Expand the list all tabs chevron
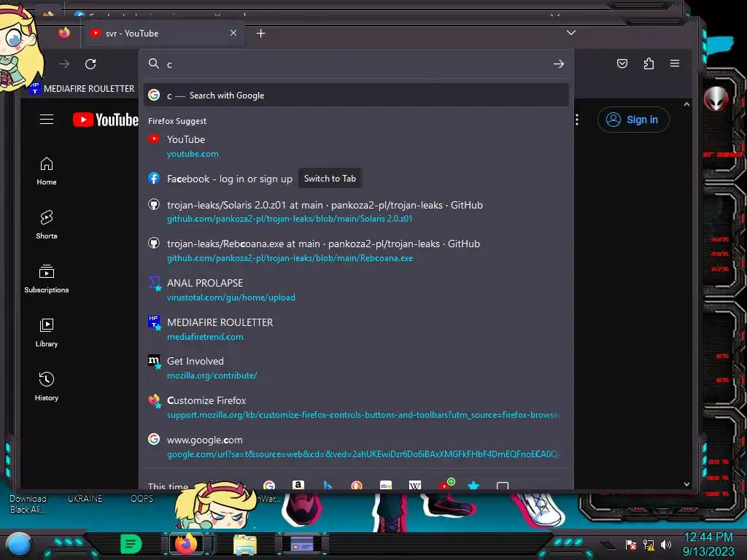 (x=571, y=33)
